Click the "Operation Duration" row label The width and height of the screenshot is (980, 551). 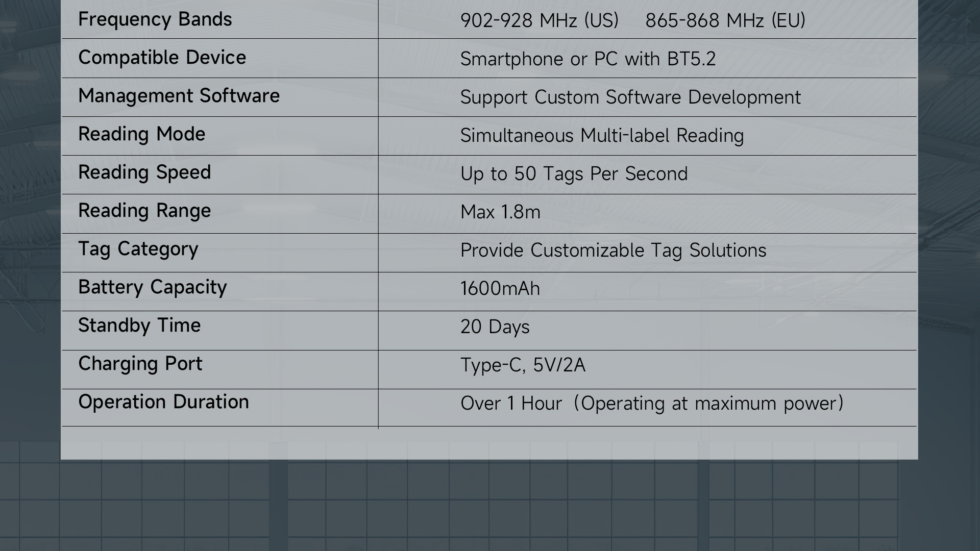(x=163, y=402)
